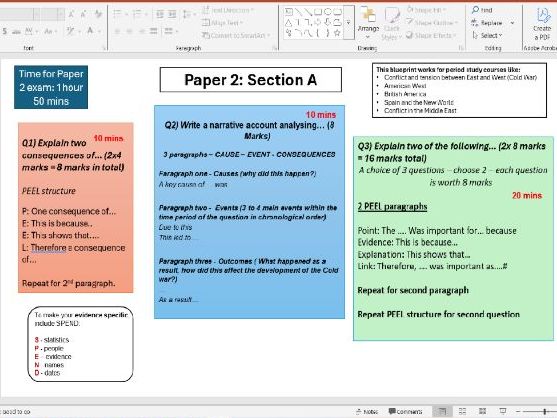Select the Isosceles Triangle shape

(x=289, y=23)
